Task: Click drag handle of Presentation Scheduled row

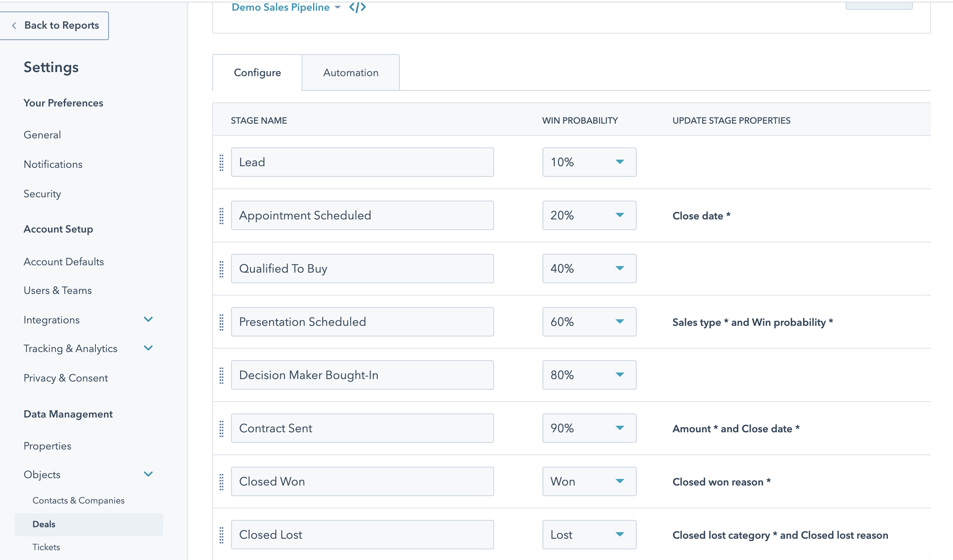Action: [222, 322]
